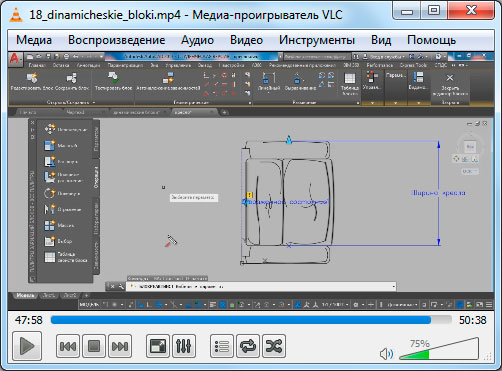Open the Воспроизведение menu
Screen dimensions: 502x371
point(117,40)
